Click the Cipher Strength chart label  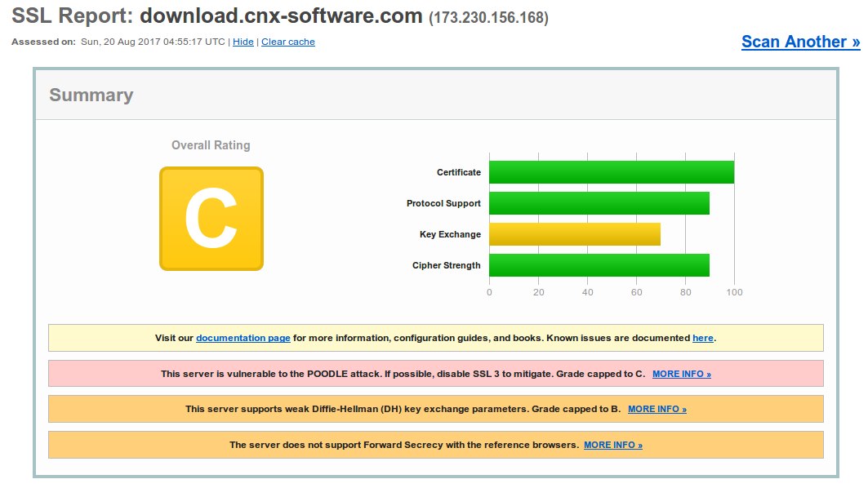446,265
